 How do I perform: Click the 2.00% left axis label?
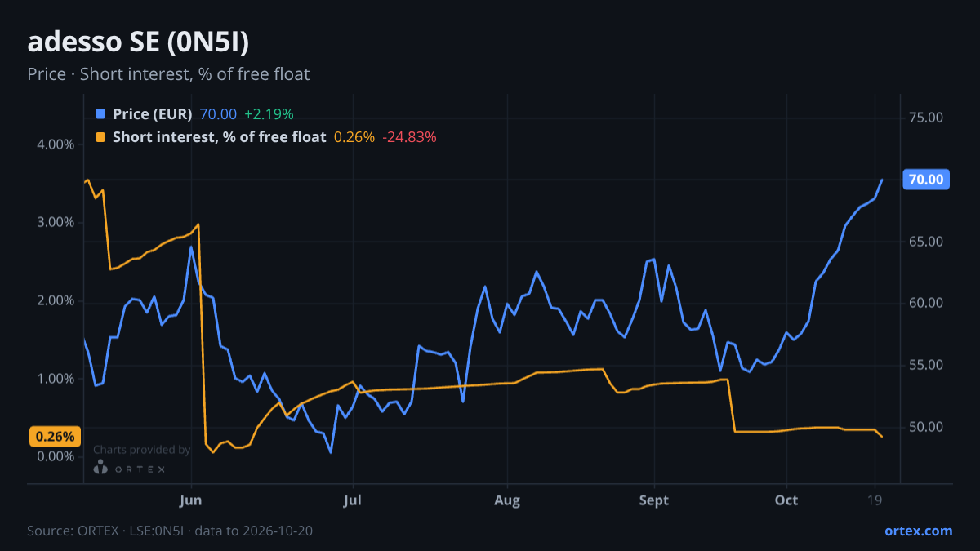pos(56,300)
